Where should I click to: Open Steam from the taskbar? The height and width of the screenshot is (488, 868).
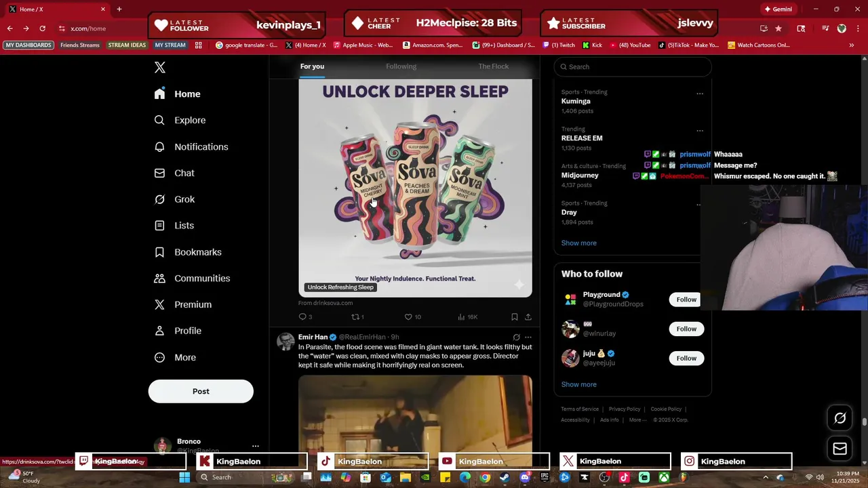pyautogui.click(x=505, y=477)
